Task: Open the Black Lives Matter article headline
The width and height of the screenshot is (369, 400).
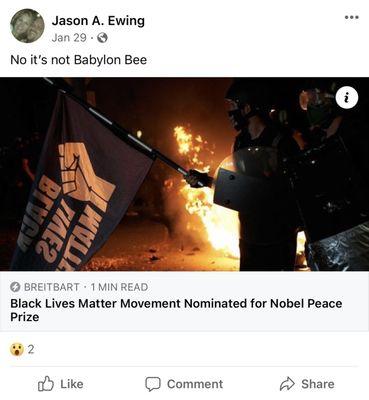Action: tap(176, 310)
